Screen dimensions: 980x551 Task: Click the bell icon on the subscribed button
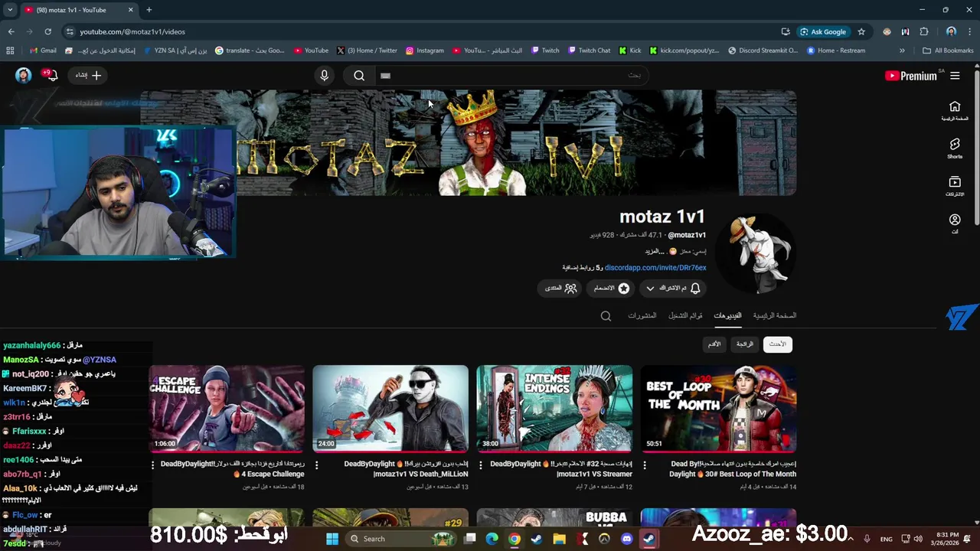tap(695, 289)
